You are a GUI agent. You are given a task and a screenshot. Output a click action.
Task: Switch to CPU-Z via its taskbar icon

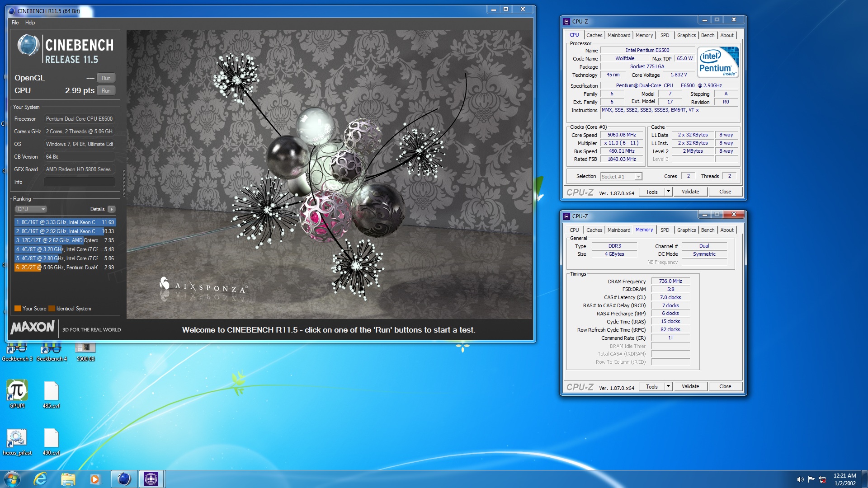click(x=151, y=479)
